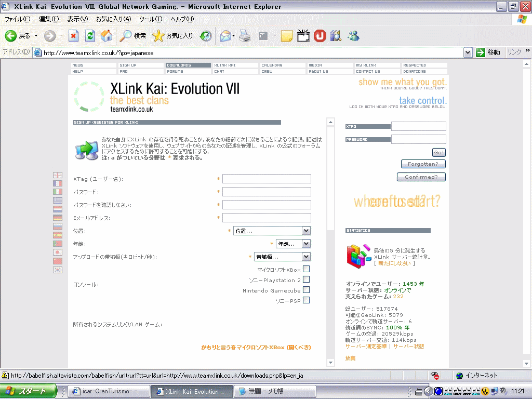Screen dimensions: 532x399
Task: Click the Go! login button
Action: pos(438,152)
